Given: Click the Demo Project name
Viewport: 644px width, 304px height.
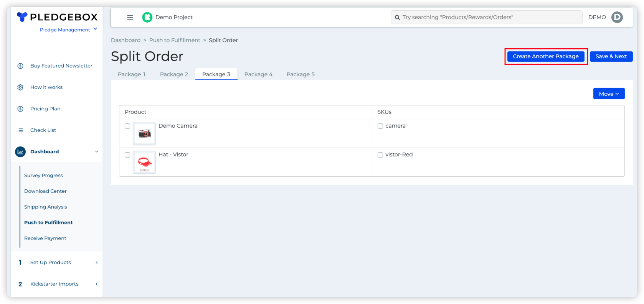Looking at the screenshot, I should pyautogui.click(x=174, y=17).
